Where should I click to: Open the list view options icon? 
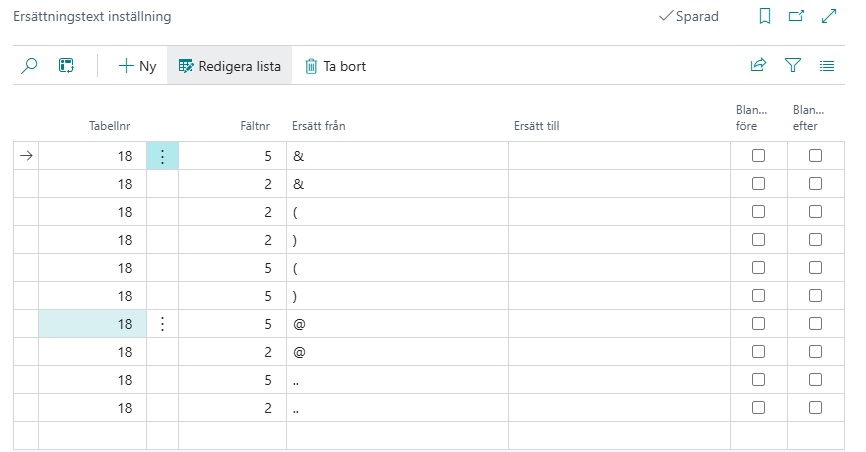pos(827,66)
